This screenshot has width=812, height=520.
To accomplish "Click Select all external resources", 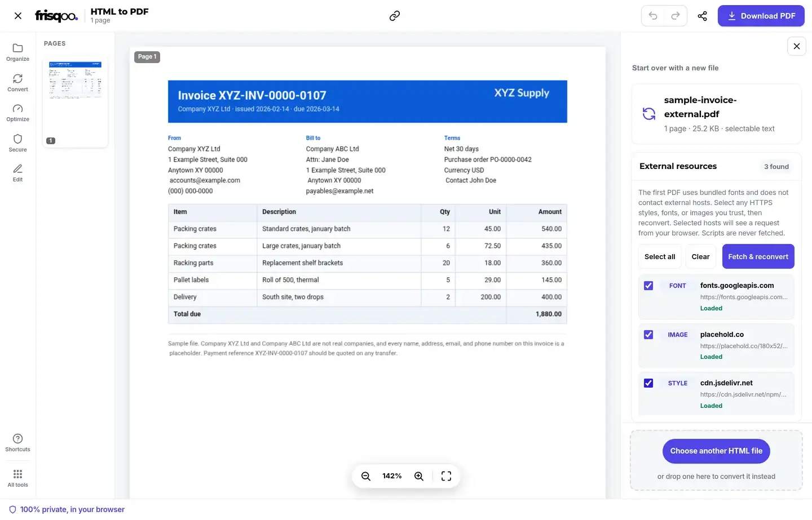I will [660, 256].
